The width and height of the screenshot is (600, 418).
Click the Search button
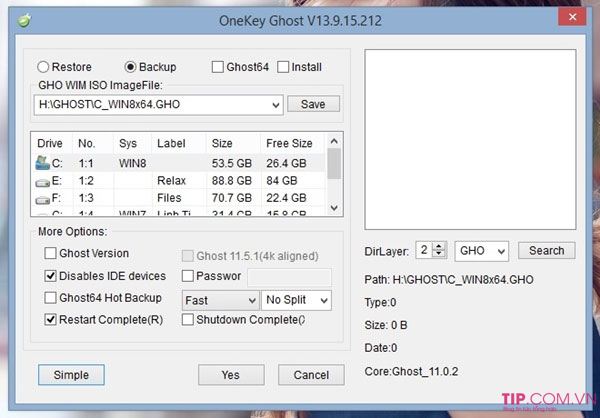pos(546,251)
